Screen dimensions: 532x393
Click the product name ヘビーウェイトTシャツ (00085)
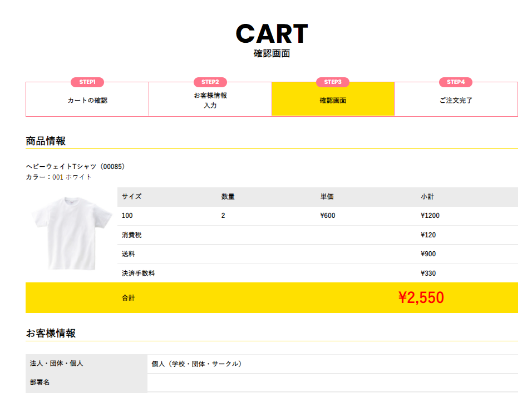point(76,166)
